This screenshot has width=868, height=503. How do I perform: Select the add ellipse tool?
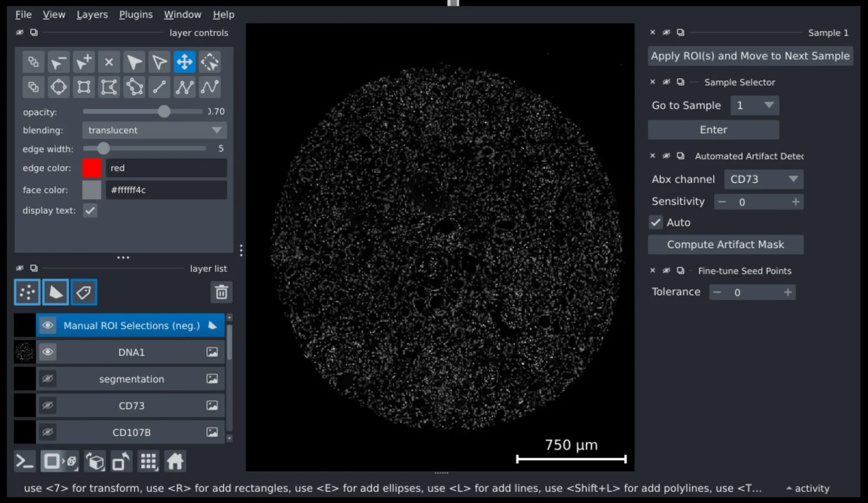59,87
